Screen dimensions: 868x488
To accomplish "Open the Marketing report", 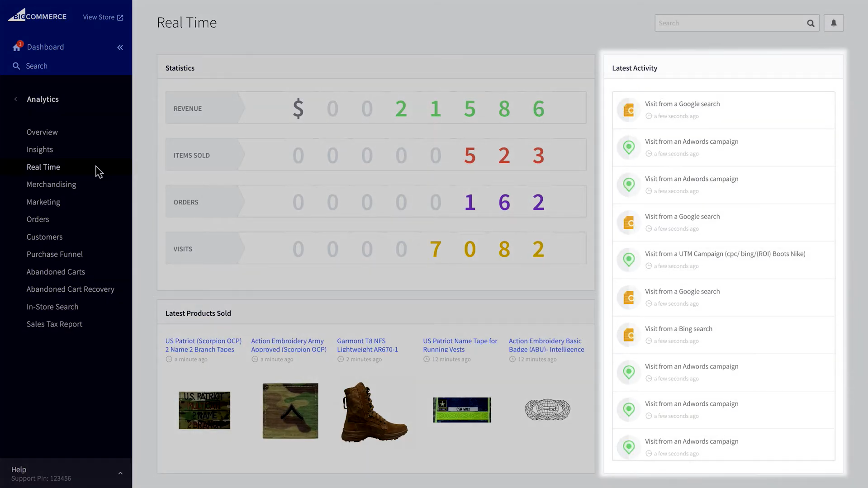I will point(43,202).
